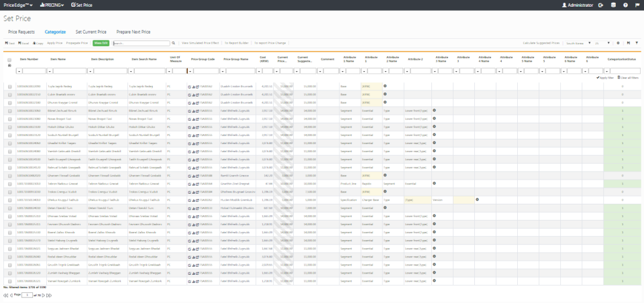Click Clear all filters link
Image resolution: width=644 pixels, height=303 pixels.
[x=628, y=78]
